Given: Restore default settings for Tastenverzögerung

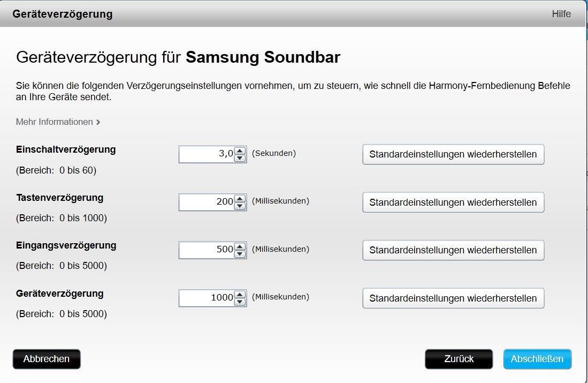Looking at the screenshot, I should (x=453, y=202).
